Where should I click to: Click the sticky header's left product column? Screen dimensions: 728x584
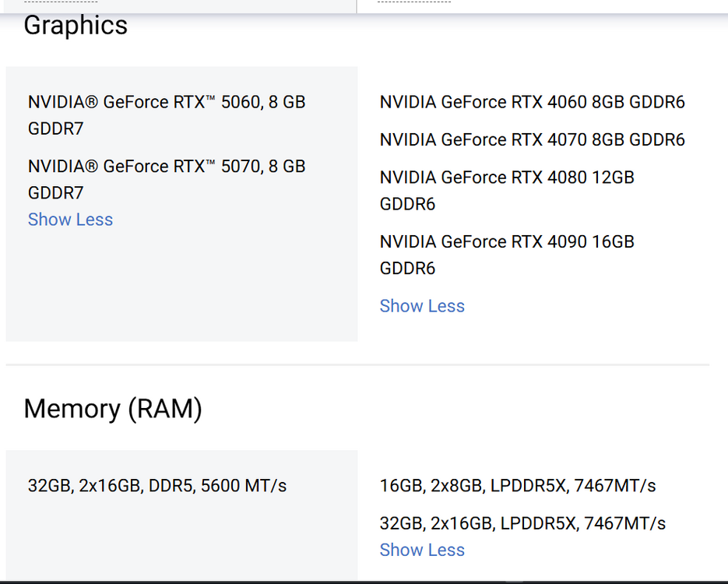pyautogui.click(x=195, y=5)
